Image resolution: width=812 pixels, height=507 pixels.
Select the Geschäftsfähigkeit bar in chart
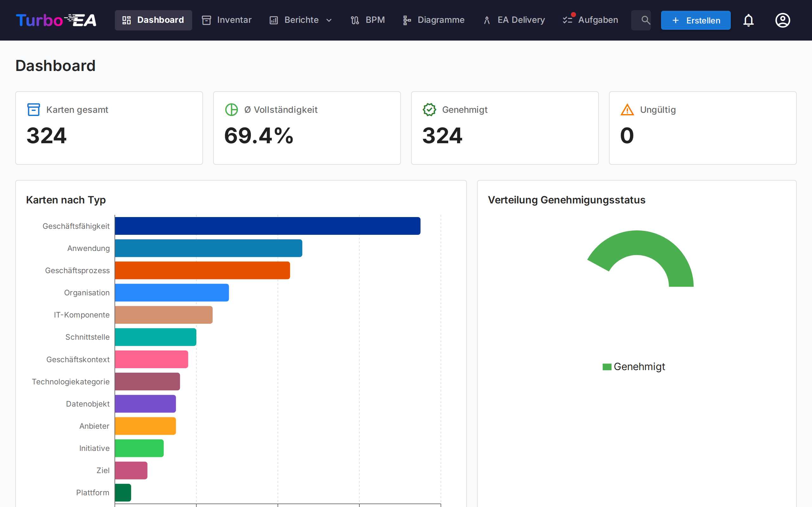click(x=267, y=226)
